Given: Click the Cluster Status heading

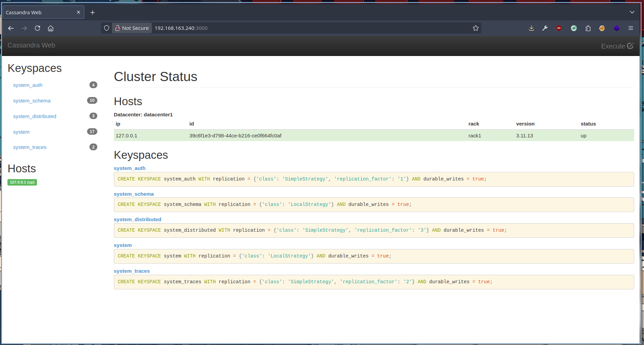Looking at the screenshot, I should tap(156, 77).
